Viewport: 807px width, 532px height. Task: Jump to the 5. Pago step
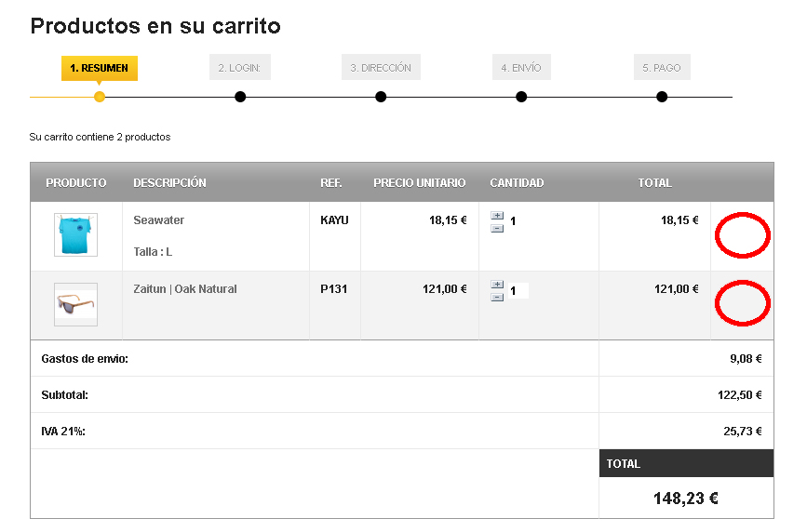point(662,68)
